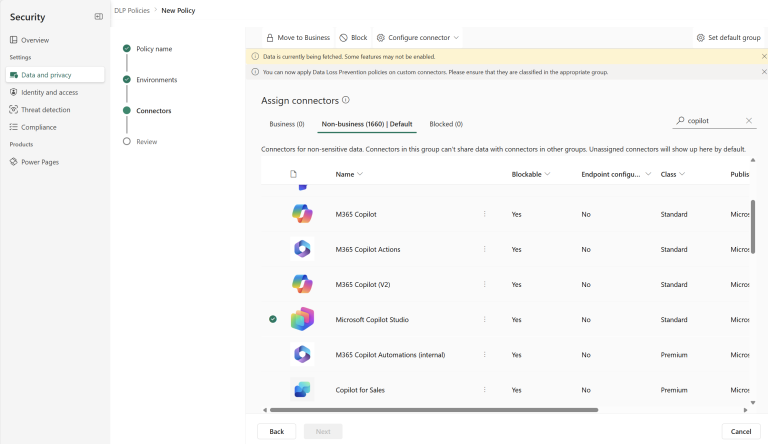This screenshot has width=768, height=444.
Task: Click the search magnifier icon
Action: coord(680,120)
